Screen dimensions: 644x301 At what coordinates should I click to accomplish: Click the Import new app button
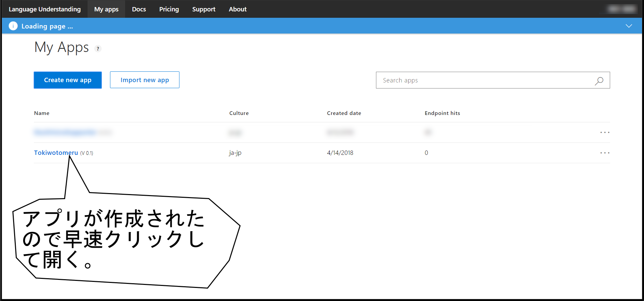(x=145, y=80)
